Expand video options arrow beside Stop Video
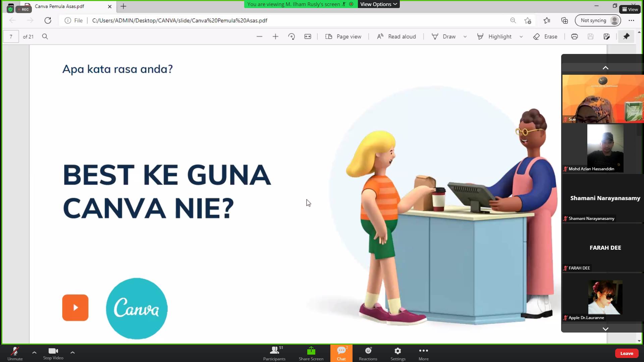This screenshot has width=644, height=362. (72, 352)
